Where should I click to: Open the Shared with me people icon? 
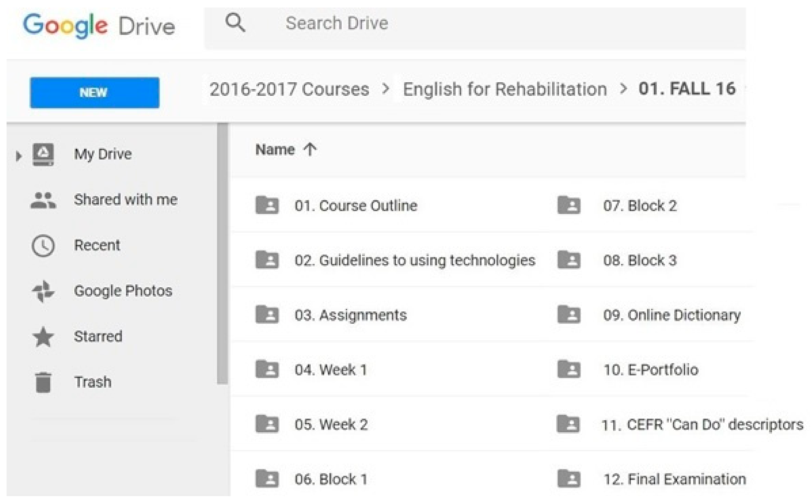(43, 200)
